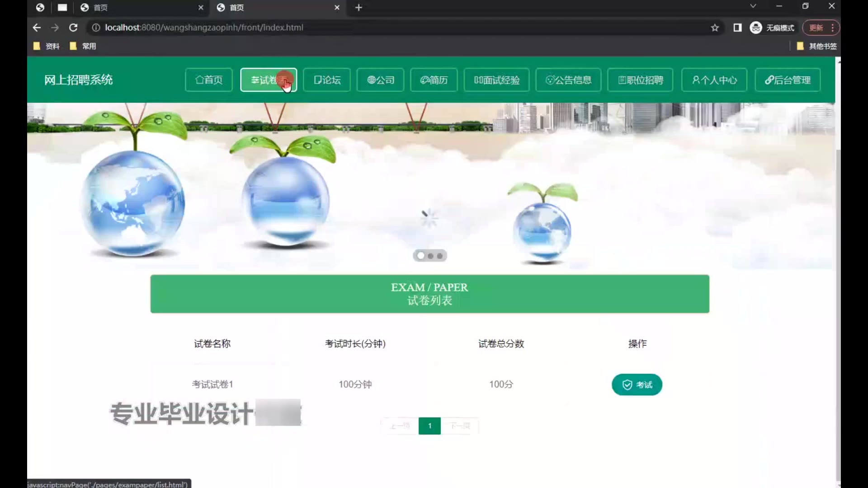Screen dimensions: 868x488
Task: Open the 常用 bookmark folder
Action: click(83, 46)
